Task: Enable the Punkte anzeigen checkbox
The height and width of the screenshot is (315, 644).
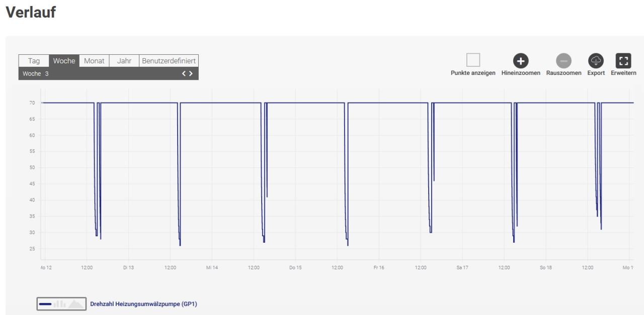Action: pyautogui.click(x=473, y=60)
